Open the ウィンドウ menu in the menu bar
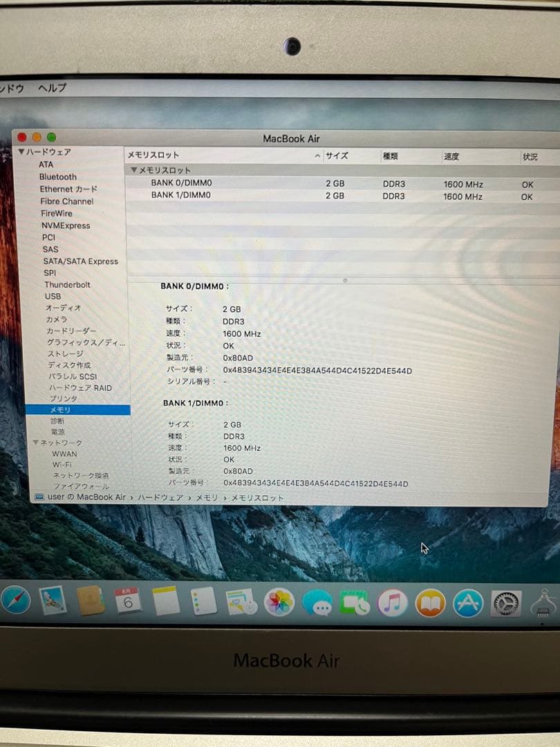The width and height of the screenshot is (560, 747). 10,89
